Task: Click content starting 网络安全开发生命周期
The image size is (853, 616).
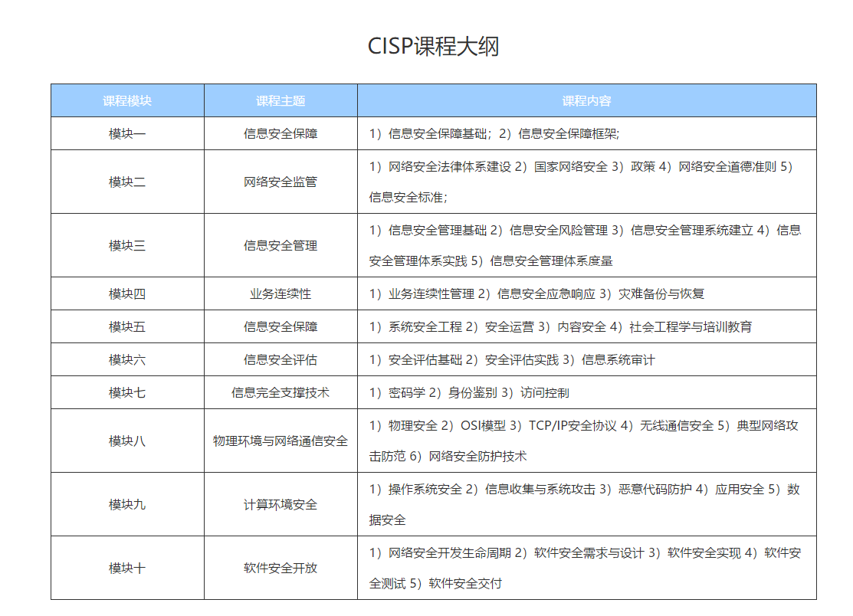Action: [587, 568]
